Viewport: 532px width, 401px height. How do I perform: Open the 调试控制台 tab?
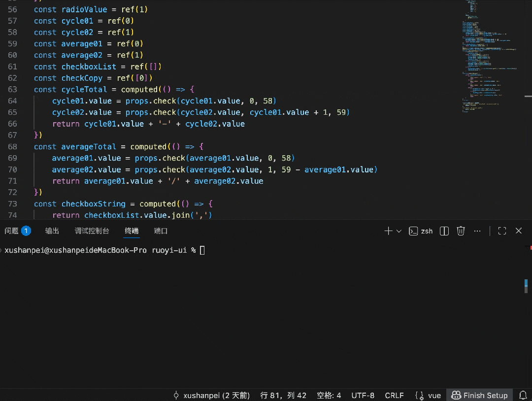[92, 231]
